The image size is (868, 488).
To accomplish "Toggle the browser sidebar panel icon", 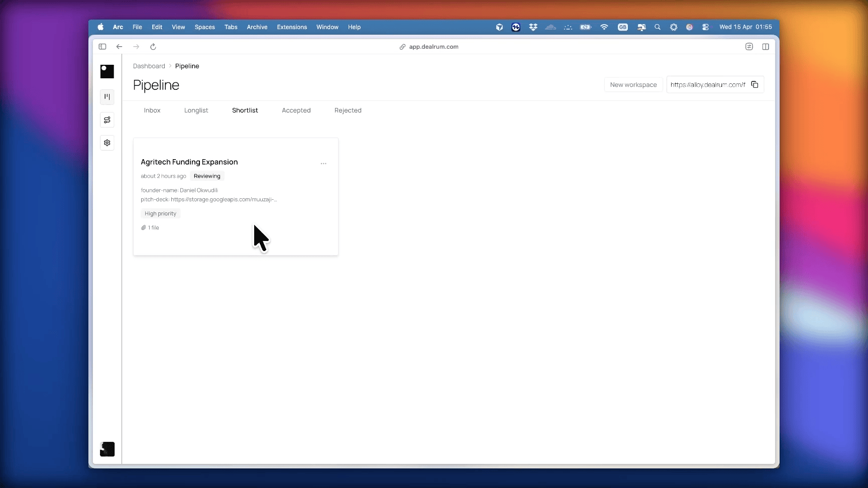I will click(102, 47).
